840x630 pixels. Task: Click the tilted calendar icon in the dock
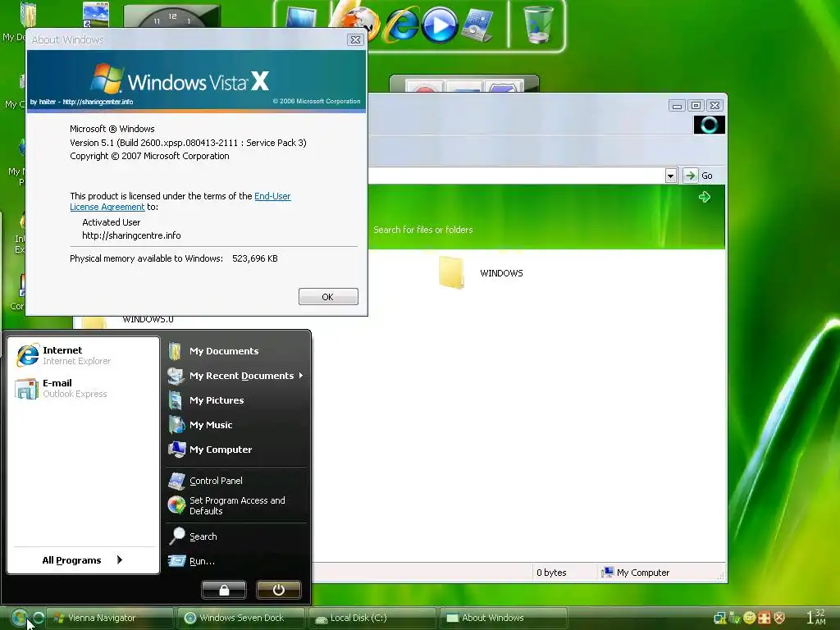pyautogui.click(x=477, y=25)
